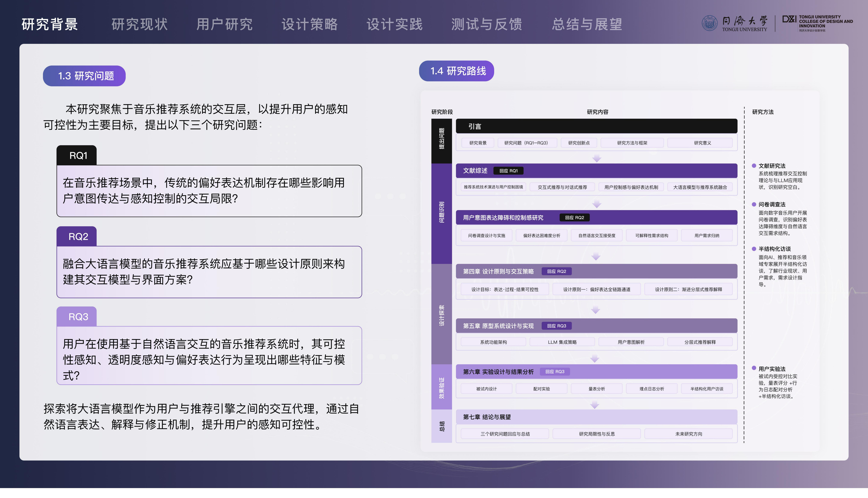Click the 回应 RQ2 tag beside 第四章

557,271
